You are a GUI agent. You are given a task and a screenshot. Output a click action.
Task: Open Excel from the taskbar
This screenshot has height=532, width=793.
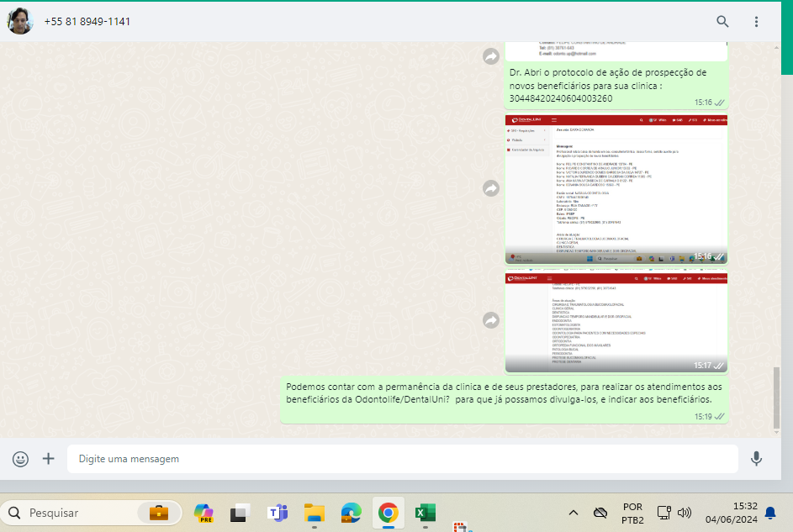coord(425,513)
